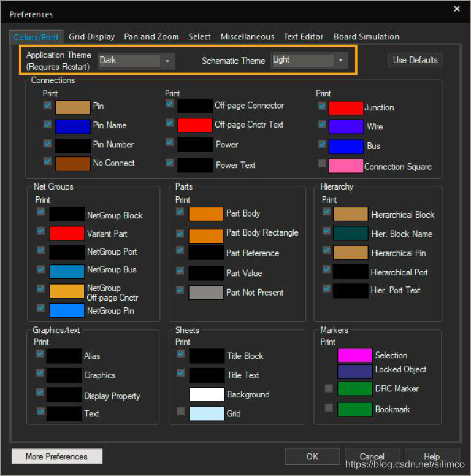This screenshot has height=476, width=471.
Task: Change the DRC Marker color swatch
Action: click(x=354, y=389)
